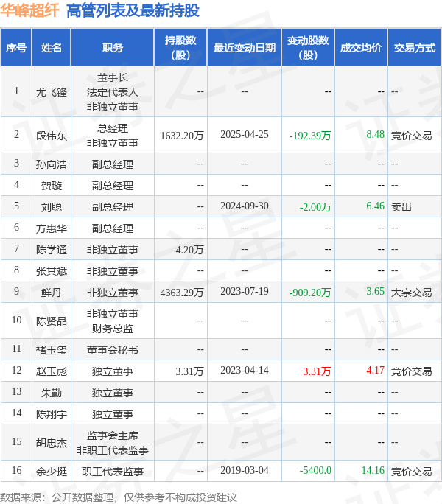Click the name 赵玉彪
442x504 pixels.
pos(51,371)
